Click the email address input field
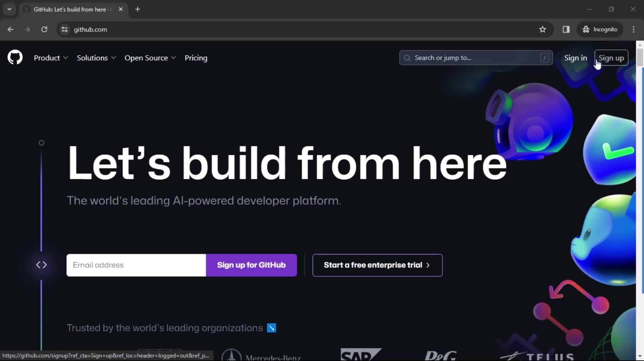644x361 pixels. coord(136,265)
